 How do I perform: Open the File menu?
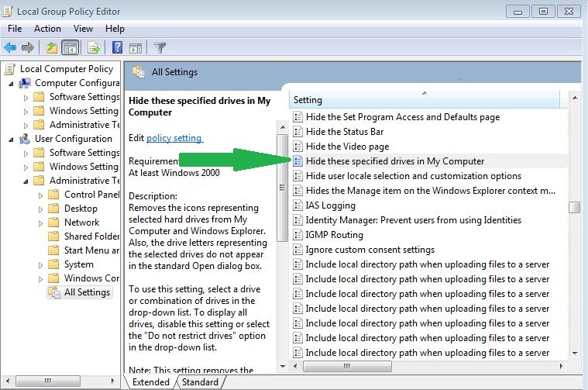pos(15,29)
